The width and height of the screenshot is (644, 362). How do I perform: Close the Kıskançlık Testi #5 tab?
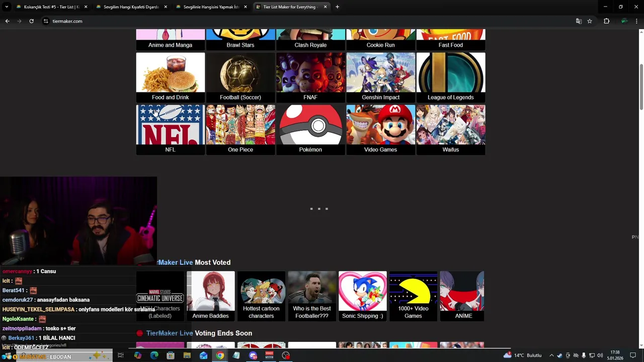click(86, 7)
